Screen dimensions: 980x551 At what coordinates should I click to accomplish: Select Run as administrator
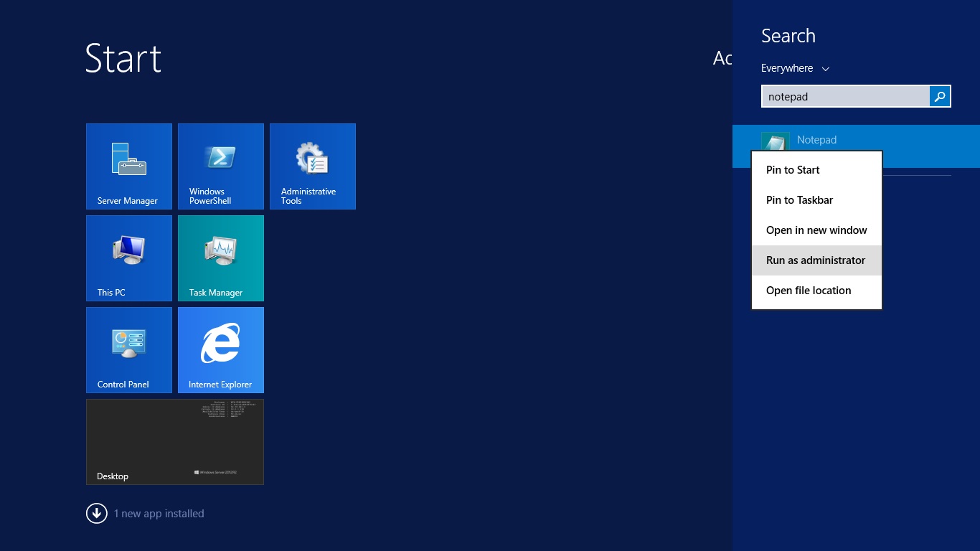pyautogui.click(x=816, y=260)
